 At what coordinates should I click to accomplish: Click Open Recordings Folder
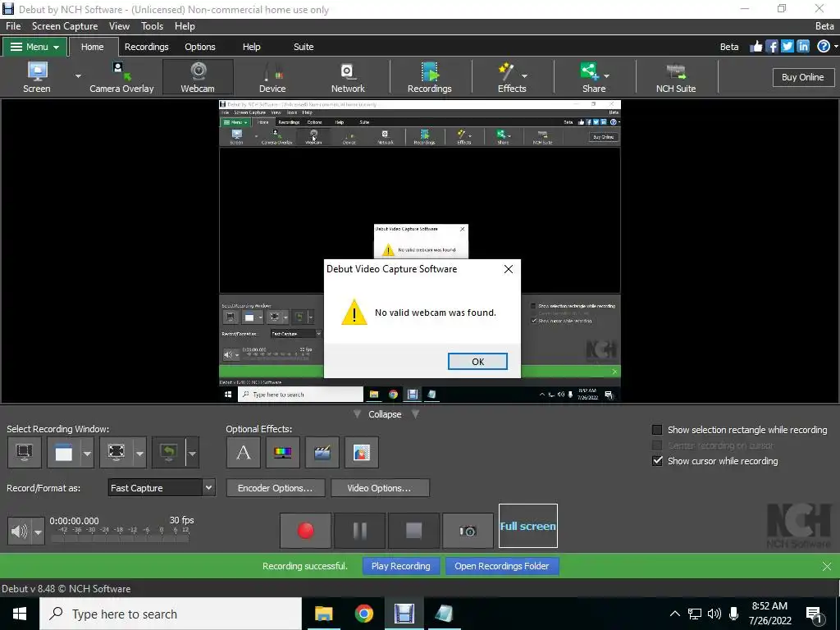(501, 566)
